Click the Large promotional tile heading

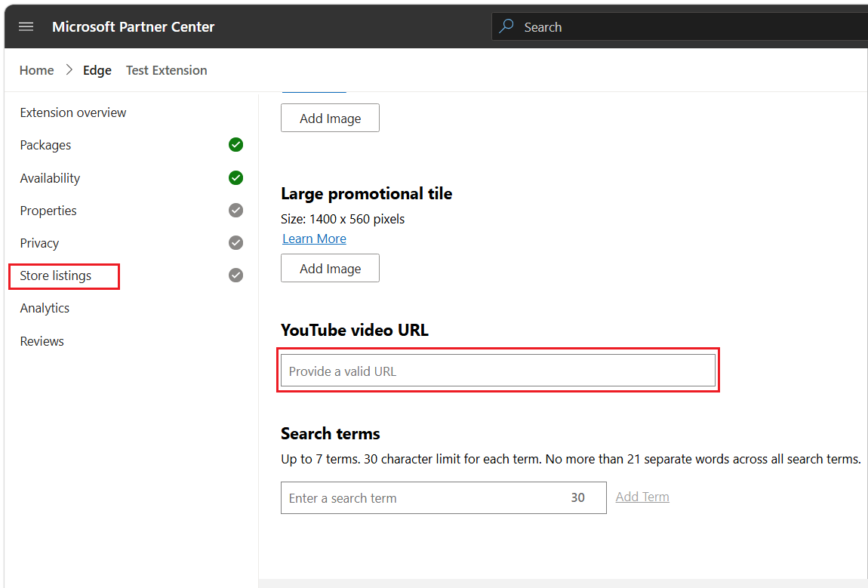[x=367, y=193]
